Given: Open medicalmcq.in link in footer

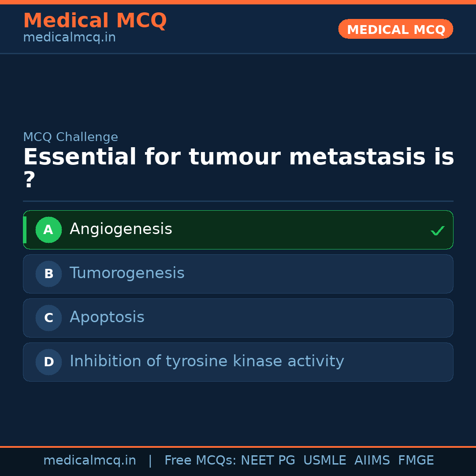Looking at the screenshot, I should 89,461.
